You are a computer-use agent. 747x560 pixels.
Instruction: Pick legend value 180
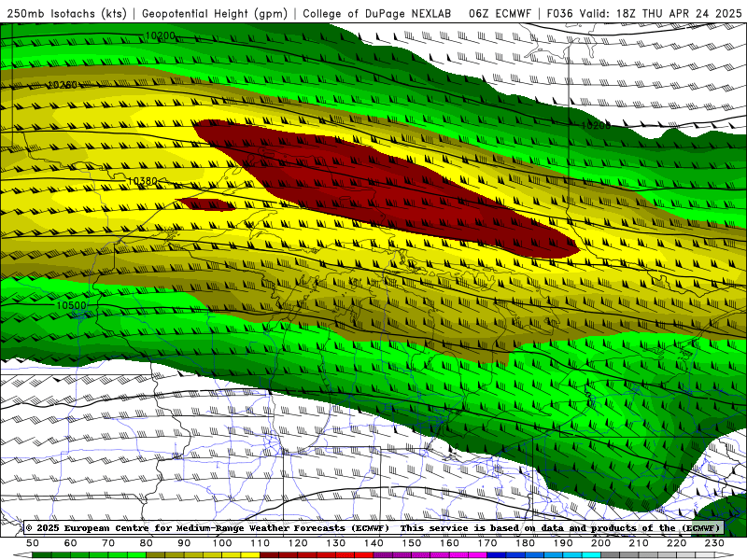coord(525,543)
